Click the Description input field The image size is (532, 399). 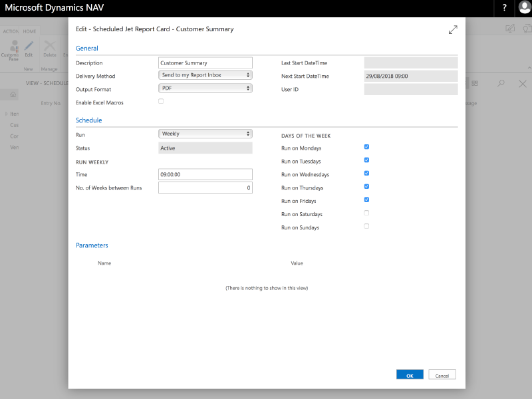tap(205, 63)
